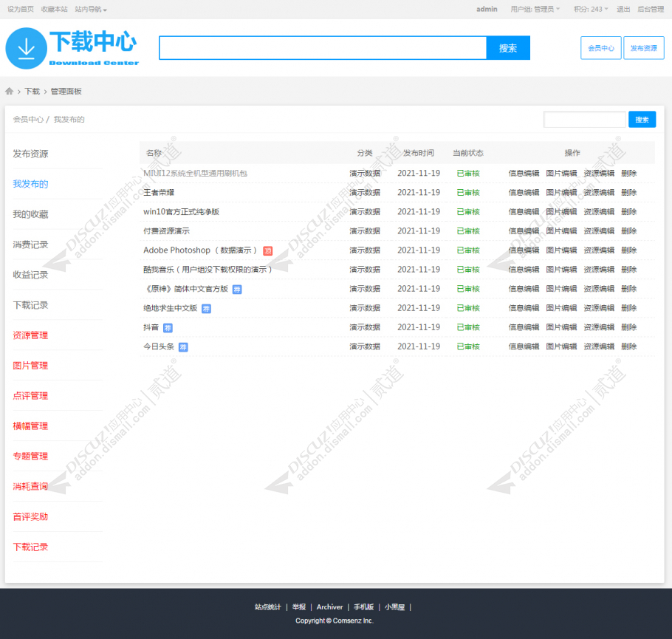Click the blue recommend badge beside 抖音

pos(168,328)
